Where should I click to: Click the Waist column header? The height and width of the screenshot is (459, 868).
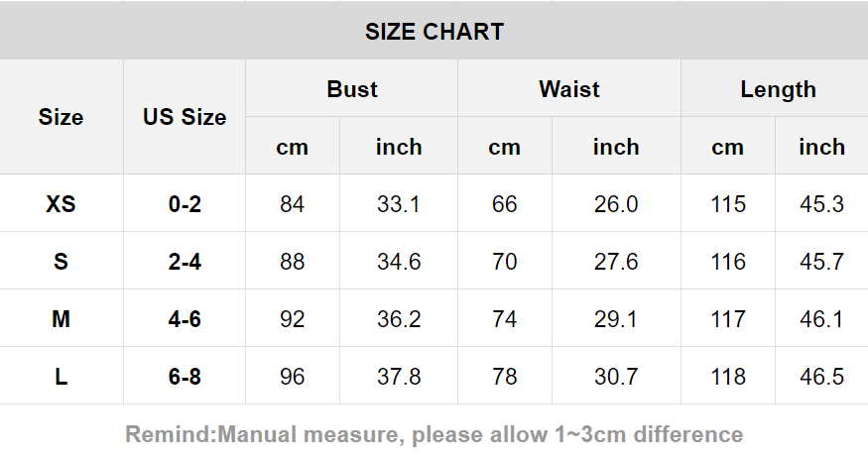click(x=569, y=89)
